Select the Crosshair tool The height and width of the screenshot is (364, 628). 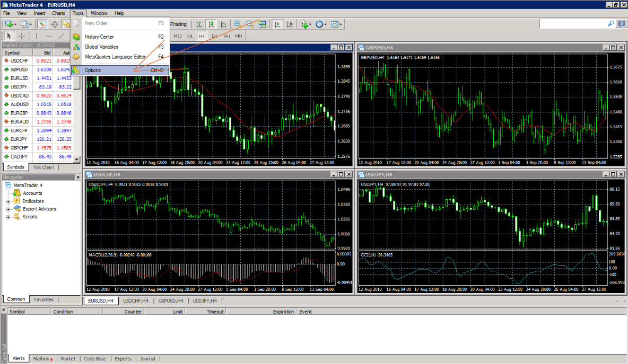coord(22,36)
